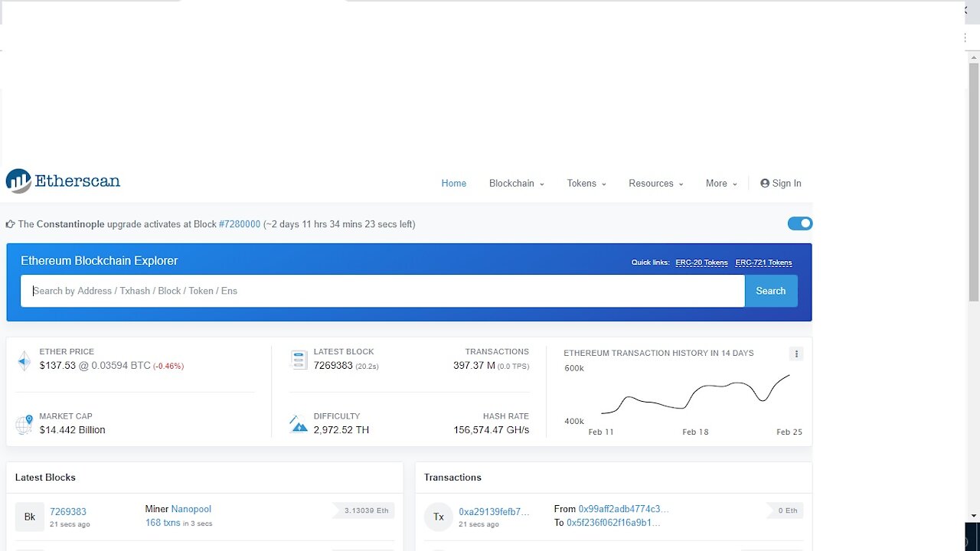Click the user icon beside Sign In
The height and width of the screenshot is (551, 980).
point(765,183)
